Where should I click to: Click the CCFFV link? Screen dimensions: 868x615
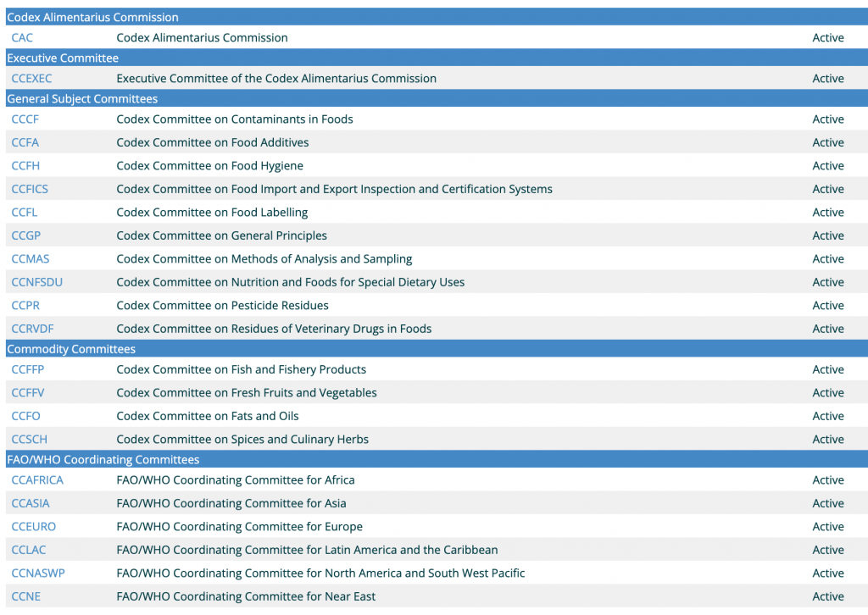coord(28,392)
